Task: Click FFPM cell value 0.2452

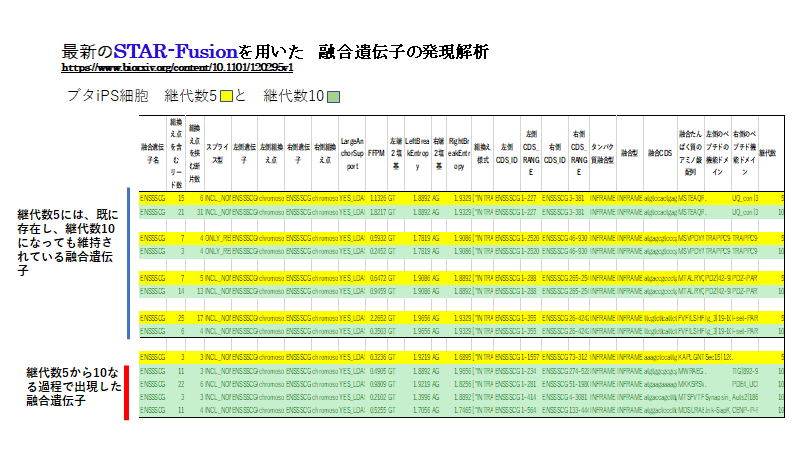Action: coord(378,252)
